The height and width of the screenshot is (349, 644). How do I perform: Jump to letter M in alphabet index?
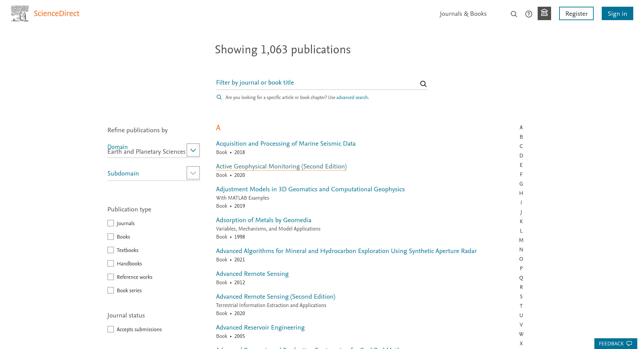(x=521, y=240)
